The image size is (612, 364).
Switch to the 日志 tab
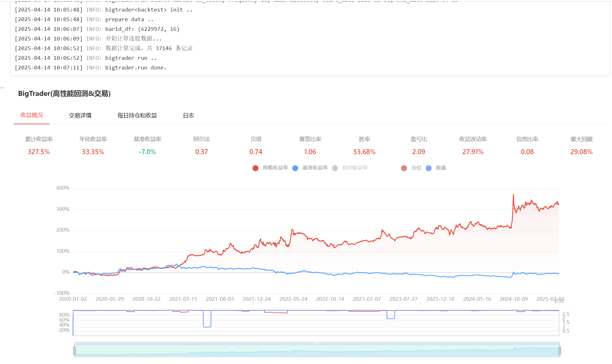coord(188,116)
